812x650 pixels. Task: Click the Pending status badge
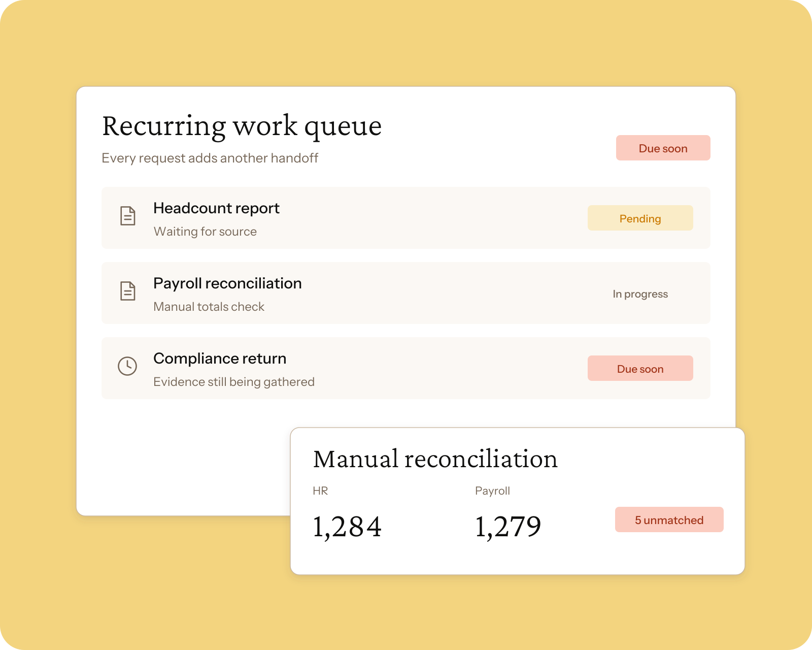point(640,218)
